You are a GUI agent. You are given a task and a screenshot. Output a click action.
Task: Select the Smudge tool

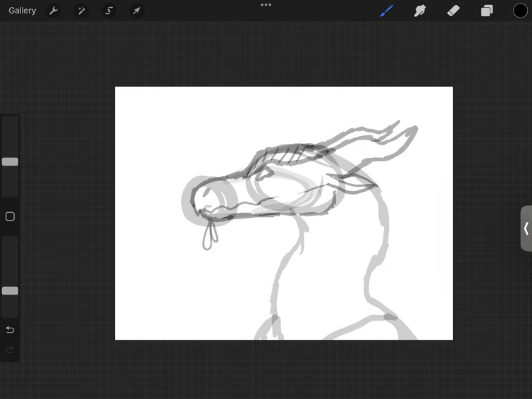420,11
